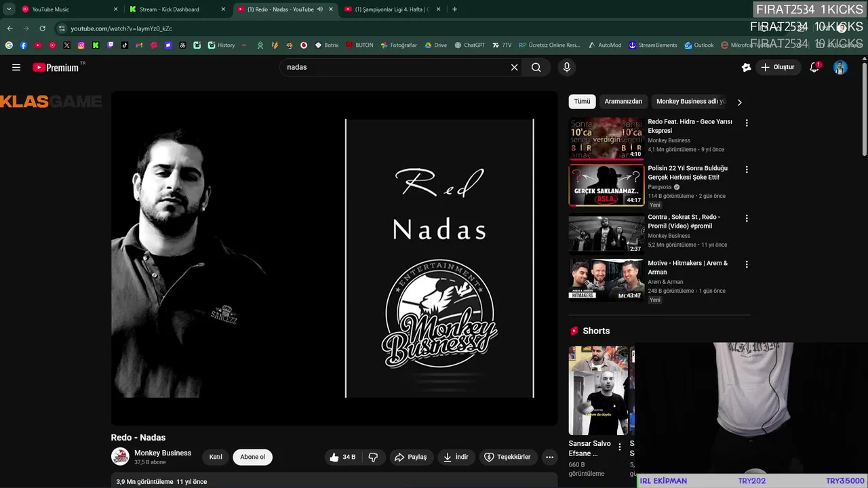This screenshot has width=868, height=488.
Task: Click the browser address bar URL
Action: [121, 28]
